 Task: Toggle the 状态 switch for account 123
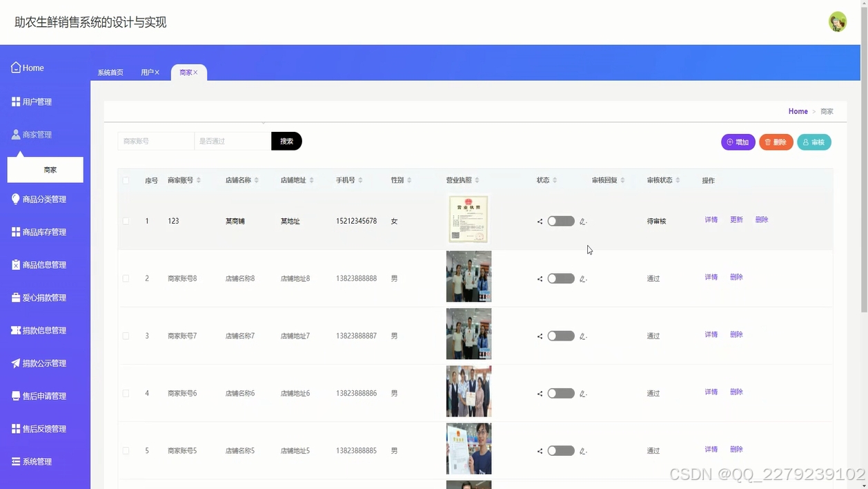click(561, 221)
